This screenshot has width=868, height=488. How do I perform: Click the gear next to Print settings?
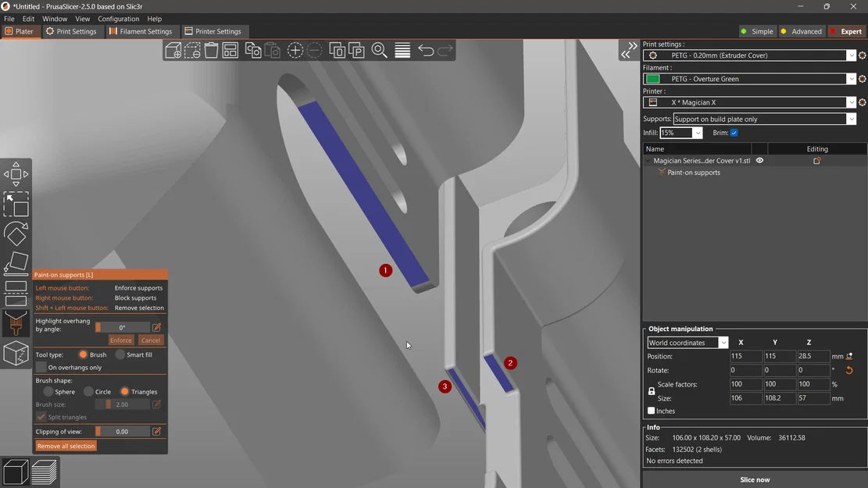(x=862, y=55)
